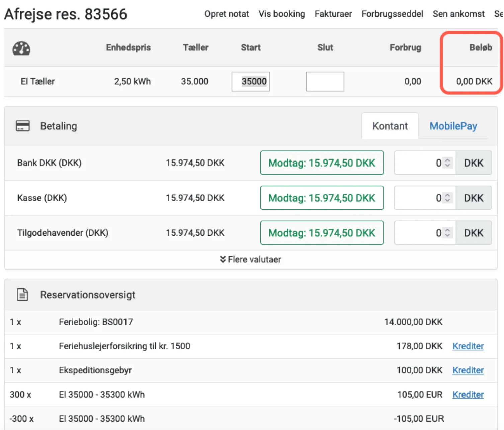The width and height of the screenshot is (504, 430).
Task: Open Vis booking in the header
Action: click(281, 14)
